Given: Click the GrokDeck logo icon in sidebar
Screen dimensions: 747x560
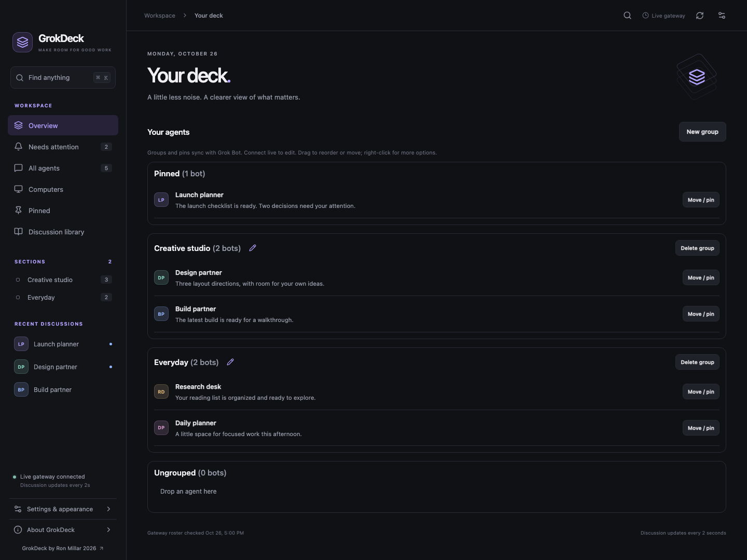Looking at the screenshot, I should [22, 43].
